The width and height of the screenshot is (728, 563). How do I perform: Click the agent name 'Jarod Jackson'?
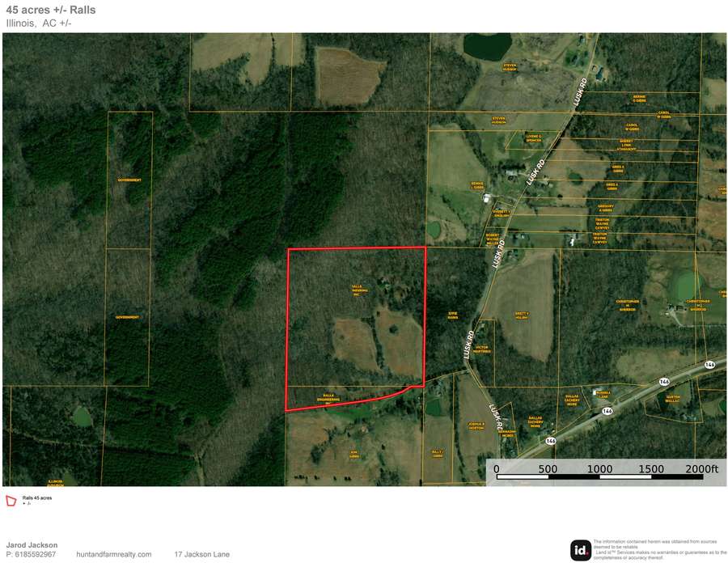click(x=32, y=545)
